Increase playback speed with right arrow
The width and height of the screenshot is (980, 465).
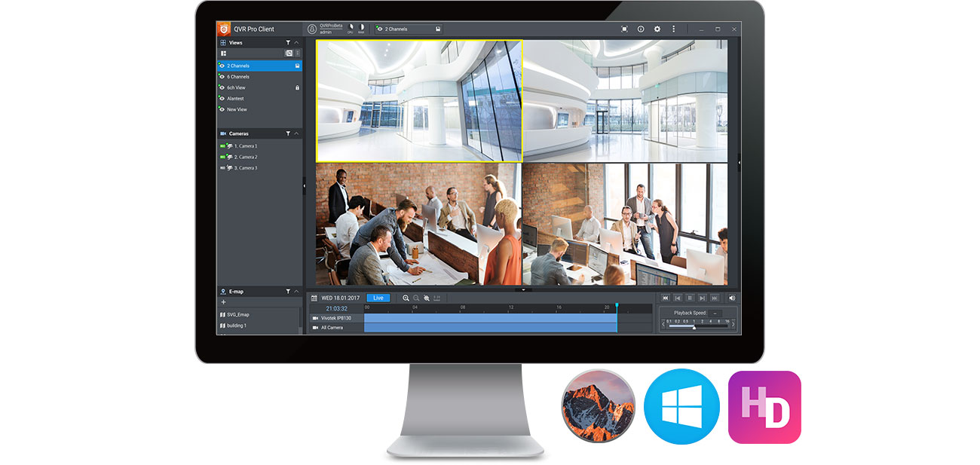[733, 324]
